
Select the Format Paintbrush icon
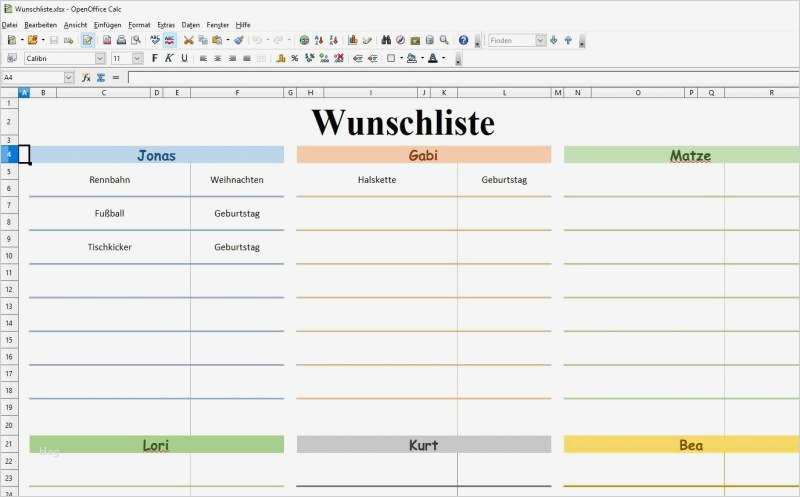pos(239,40)
